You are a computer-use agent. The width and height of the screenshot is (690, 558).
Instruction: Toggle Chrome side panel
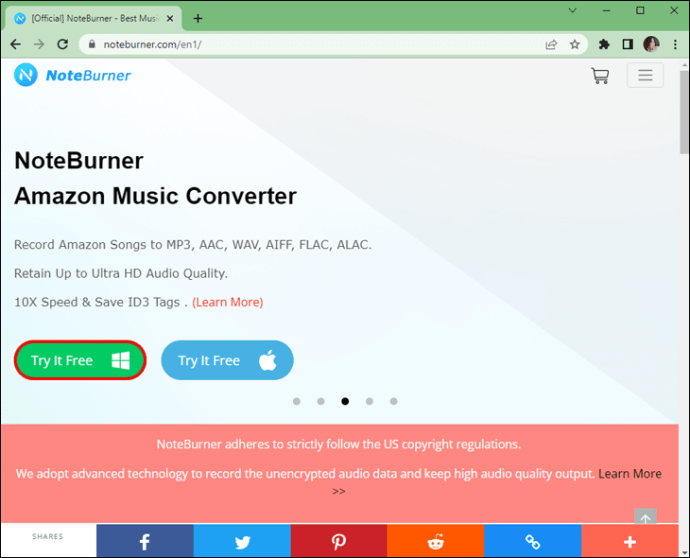pyautogui.click(x=628, y=44)
